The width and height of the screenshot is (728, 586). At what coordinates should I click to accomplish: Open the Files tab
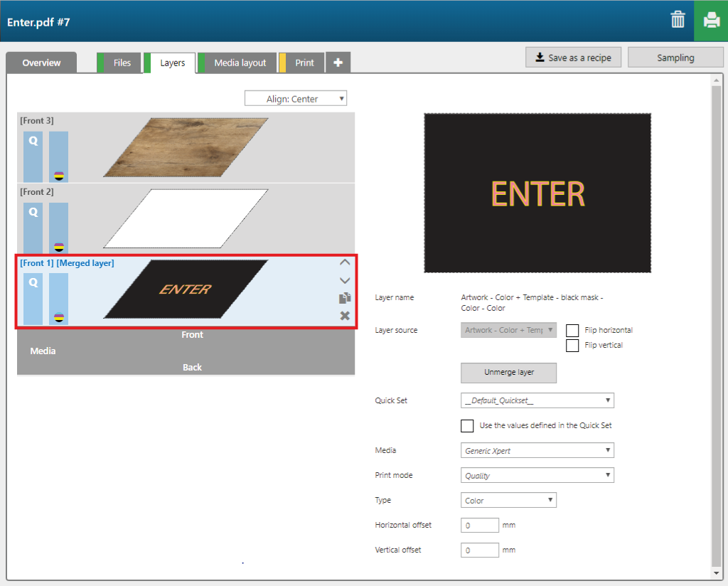pyautogui.click(x=122, y=63)
